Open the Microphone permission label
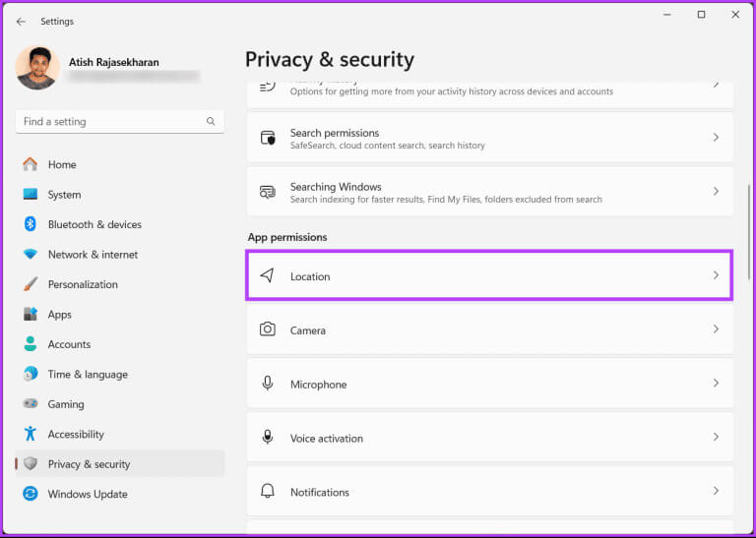This screenshot has height=538, width=756. [319, 385]
